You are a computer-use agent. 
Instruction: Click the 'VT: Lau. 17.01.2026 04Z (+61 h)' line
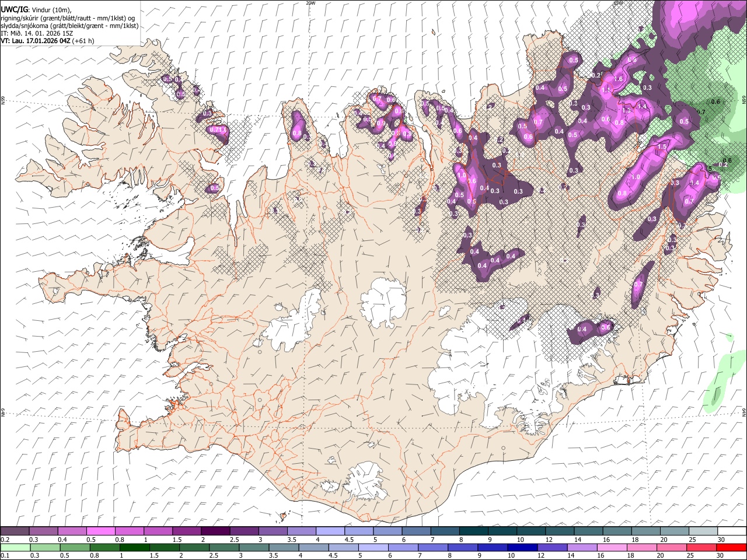47,41
